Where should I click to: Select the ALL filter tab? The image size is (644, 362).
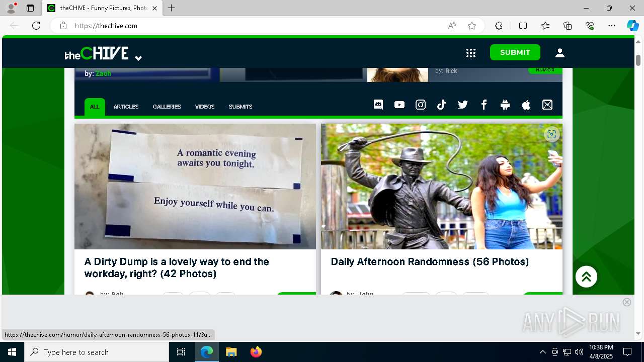point(95,107)
